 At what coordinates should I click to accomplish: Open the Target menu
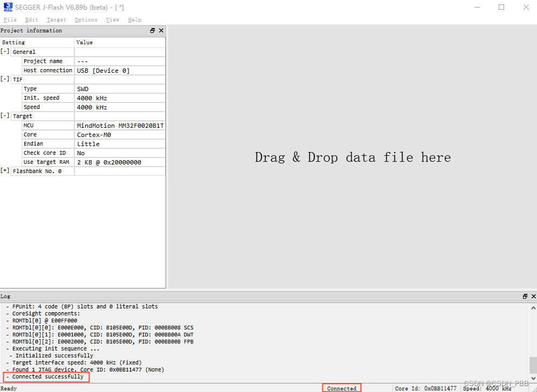[56, 19]
